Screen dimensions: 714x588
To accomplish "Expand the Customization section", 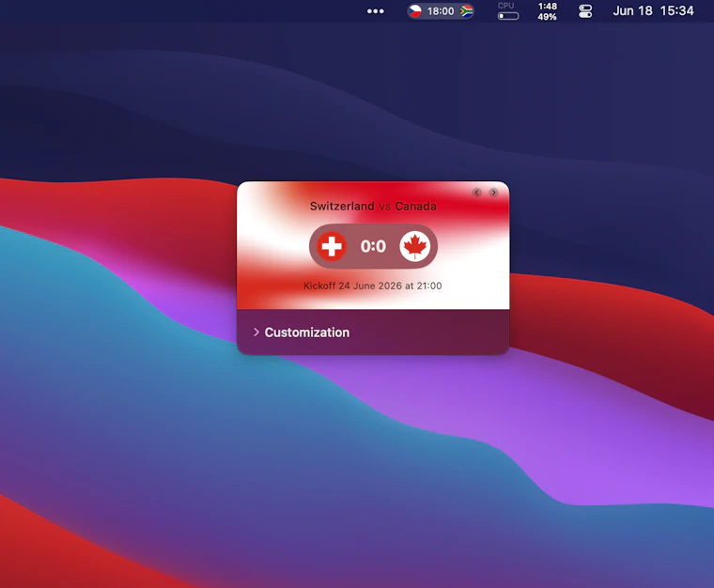I will coord(256,333).
